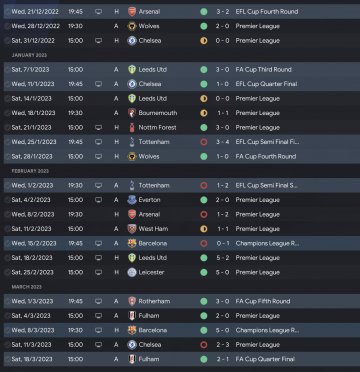Open Leeds Utd team link in FA Cup Third Round
360x372 pixels.
click(x=153, y=70)
